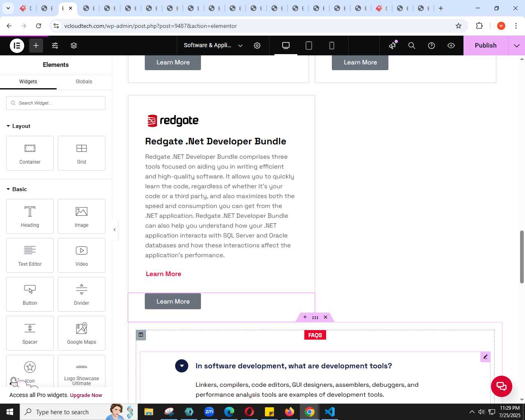Click the browser address bar URL

click(151, 26)
